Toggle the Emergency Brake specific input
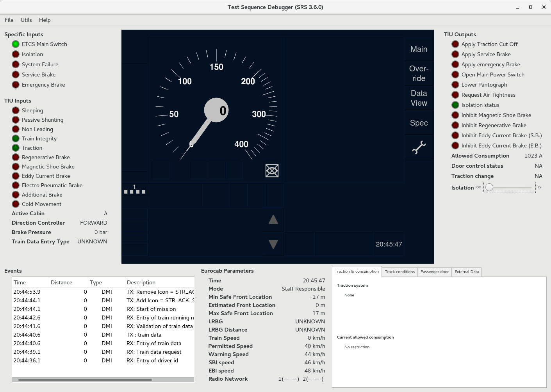The width and height of the screenshot is (551, 392). click(16, 85)
